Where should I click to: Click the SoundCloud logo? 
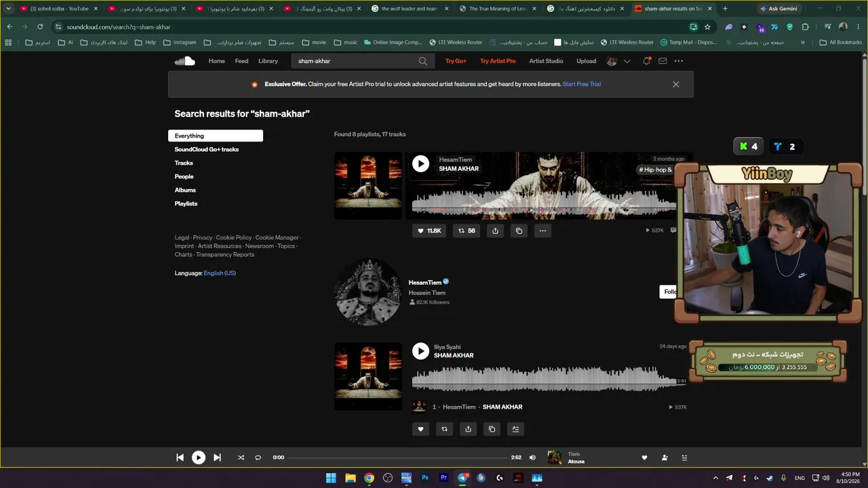184,61
